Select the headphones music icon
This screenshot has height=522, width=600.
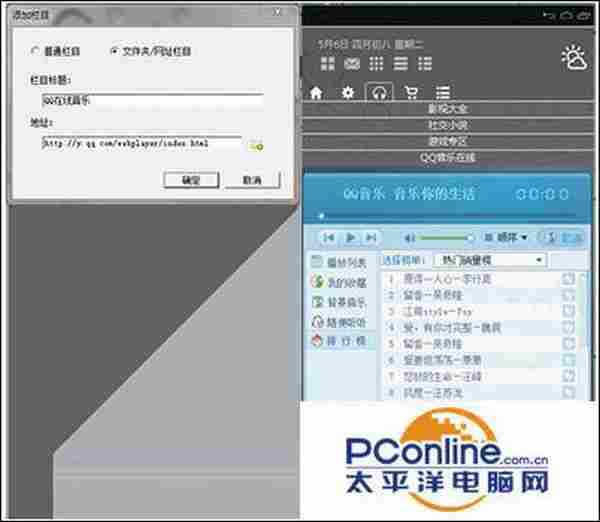pos(379,93)
